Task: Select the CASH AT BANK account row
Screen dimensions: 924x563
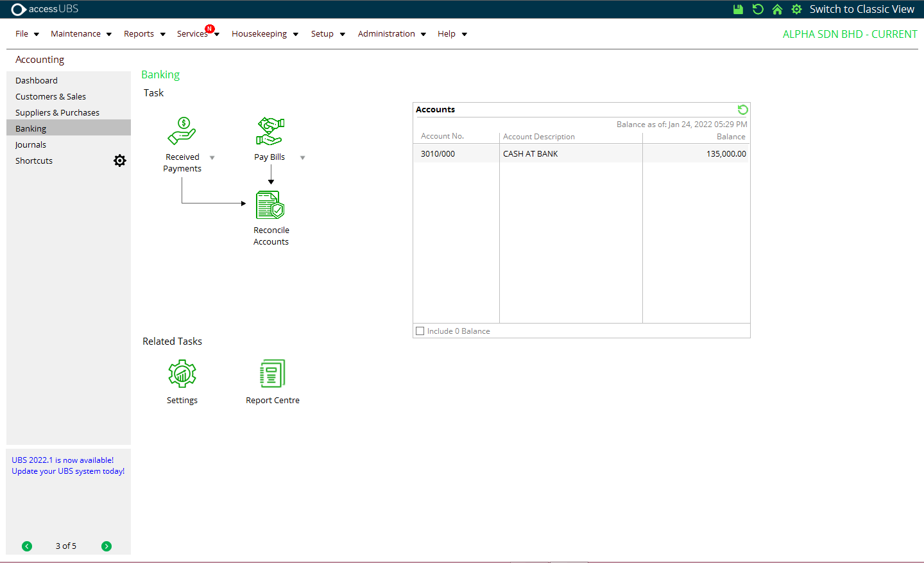Action: point(530,154)
